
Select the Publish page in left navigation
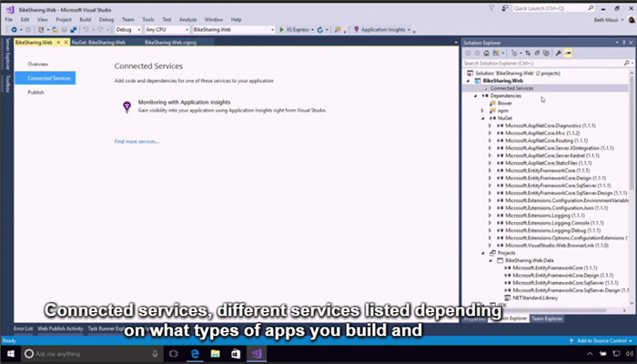click(x=35, y=92)
